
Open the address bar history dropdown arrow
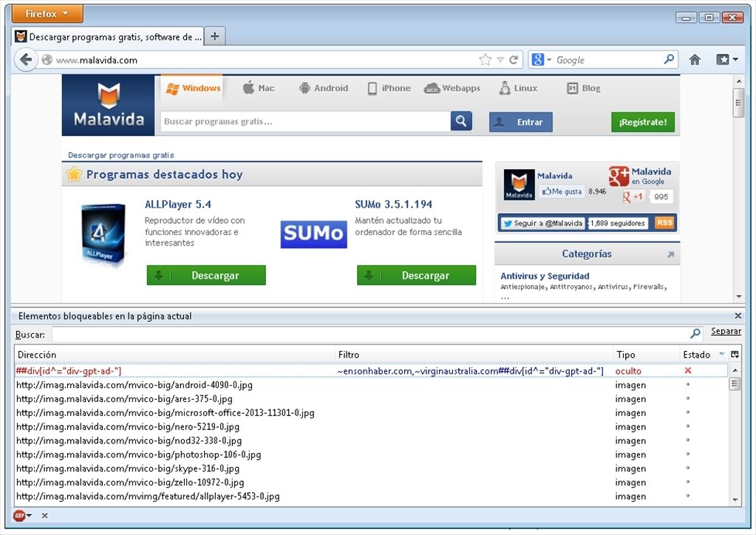coord(500,60)
